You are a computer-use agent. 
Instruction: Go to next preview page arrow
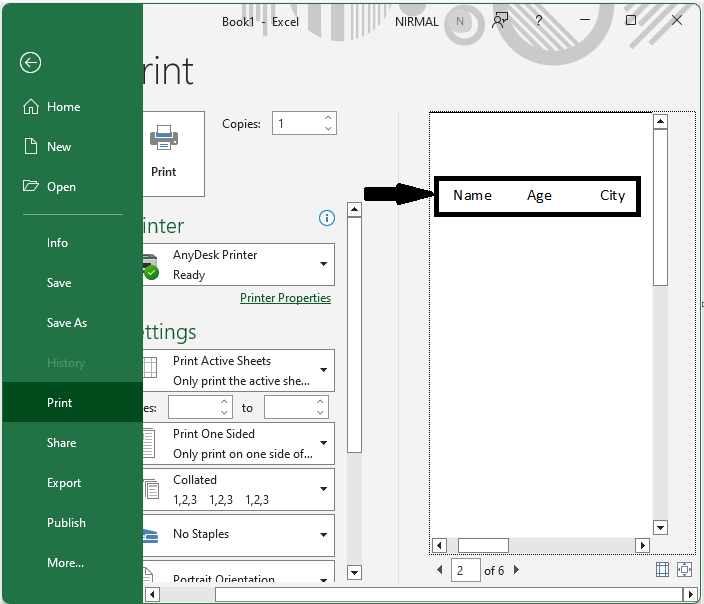point(516,570)
